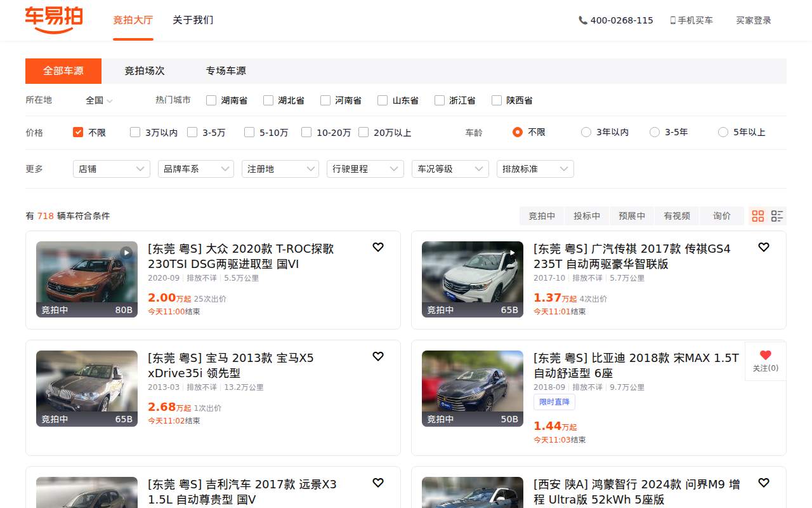Click the 2.00万起 price text

[169, 298]
